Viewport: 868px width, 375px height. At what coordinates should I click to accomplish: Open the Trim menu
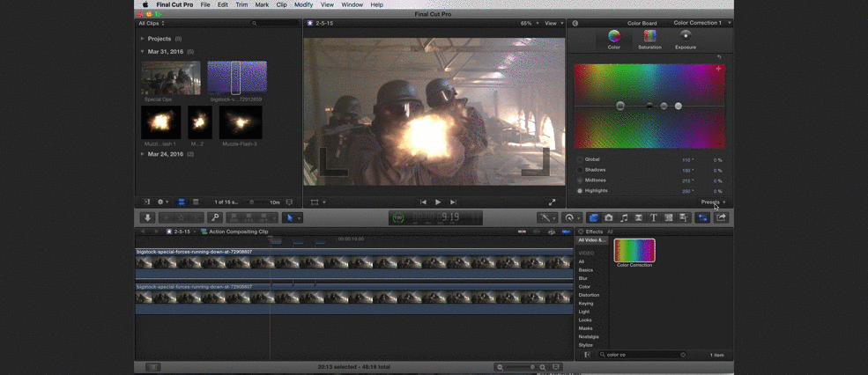(241, 4)
